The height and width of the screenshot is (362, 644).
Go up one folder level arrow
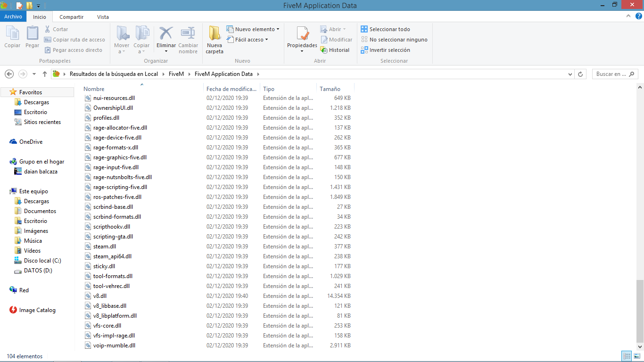(45, 74)
